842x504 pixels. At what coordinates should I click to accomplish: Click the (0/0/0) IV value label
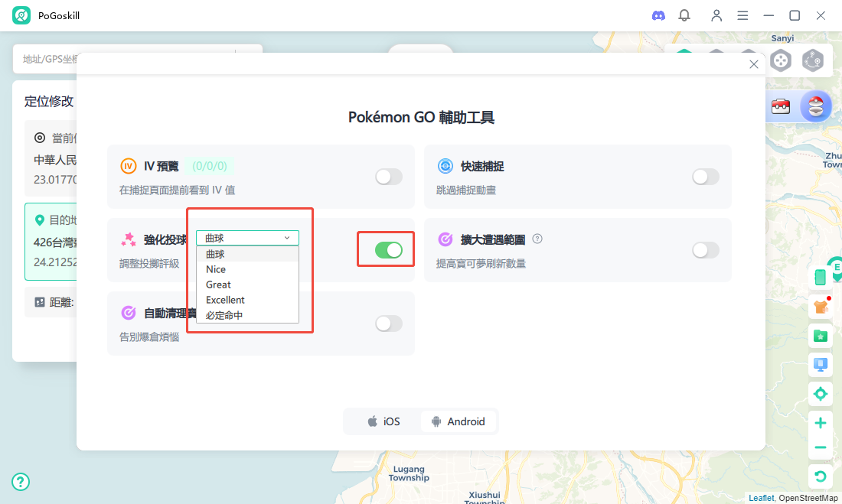(x=210, y=166)
